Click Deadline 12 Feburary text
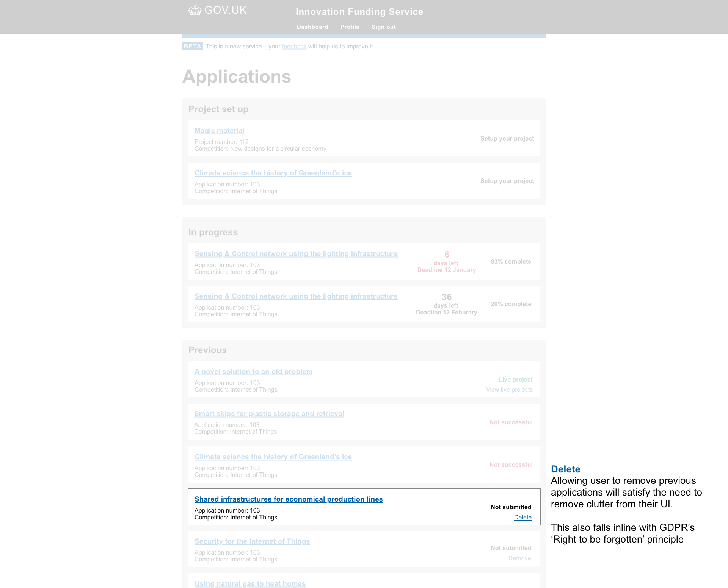The image size is (728, 588). 446,313
